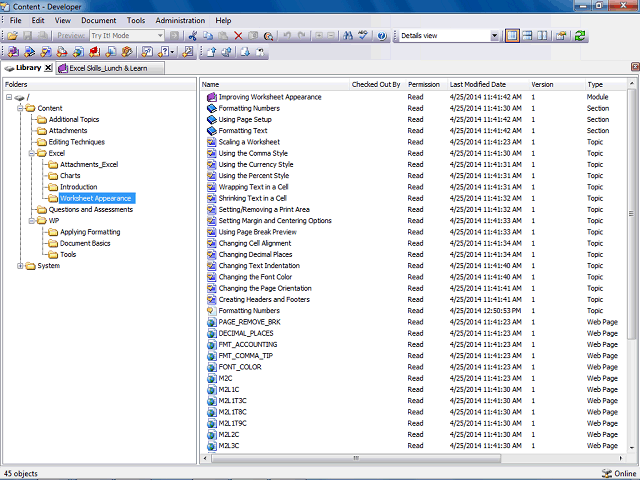The width and height of the screenshot is (640, 480).
Task: Open dropdown arrow beside the question-mark icon
Action: coord(173,52)
